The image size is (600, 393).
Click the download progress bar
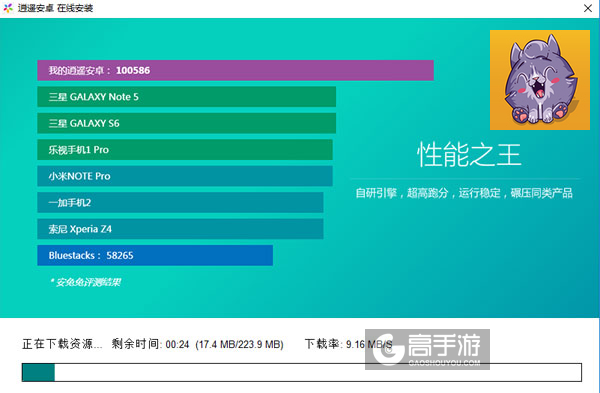[x=302, y=372]
